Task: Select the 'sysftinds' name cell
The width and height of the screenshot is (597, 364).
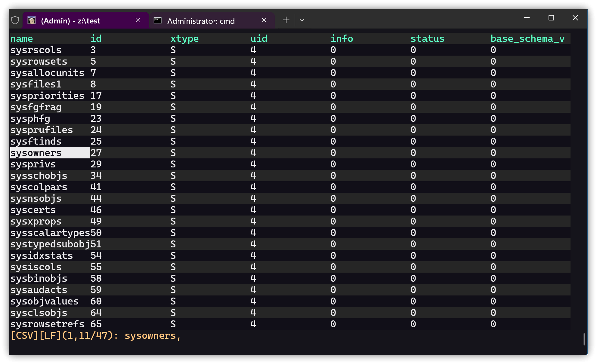Action: click(36, 141)
